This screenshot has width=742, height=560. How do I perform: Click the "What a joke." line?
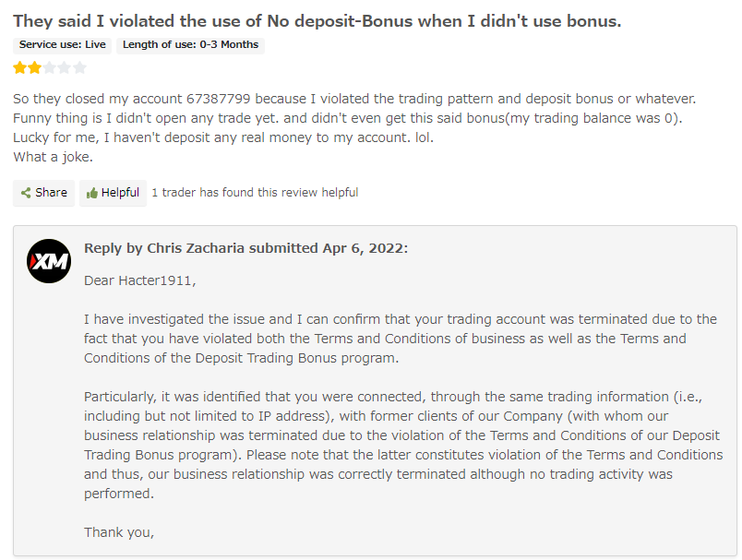coord(54,157)
